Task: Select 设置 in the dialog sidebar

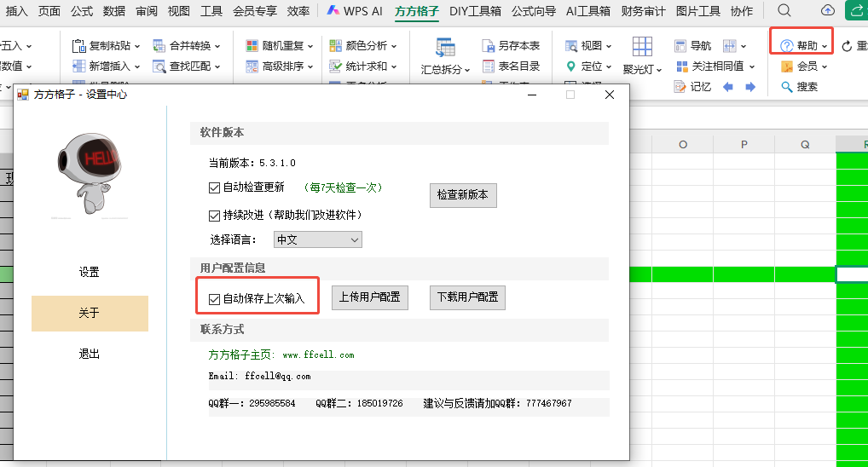Action: click(90, 273)
